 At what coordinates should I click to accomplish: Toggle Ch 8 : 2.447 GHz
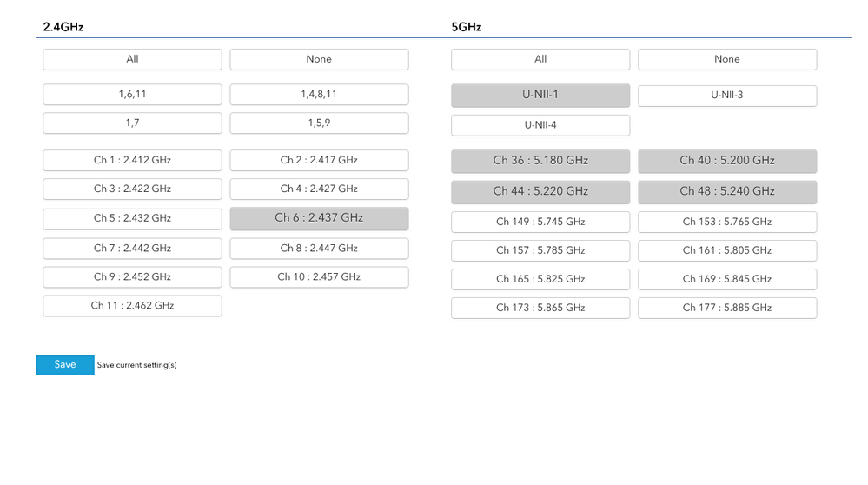tap(320, 249)
